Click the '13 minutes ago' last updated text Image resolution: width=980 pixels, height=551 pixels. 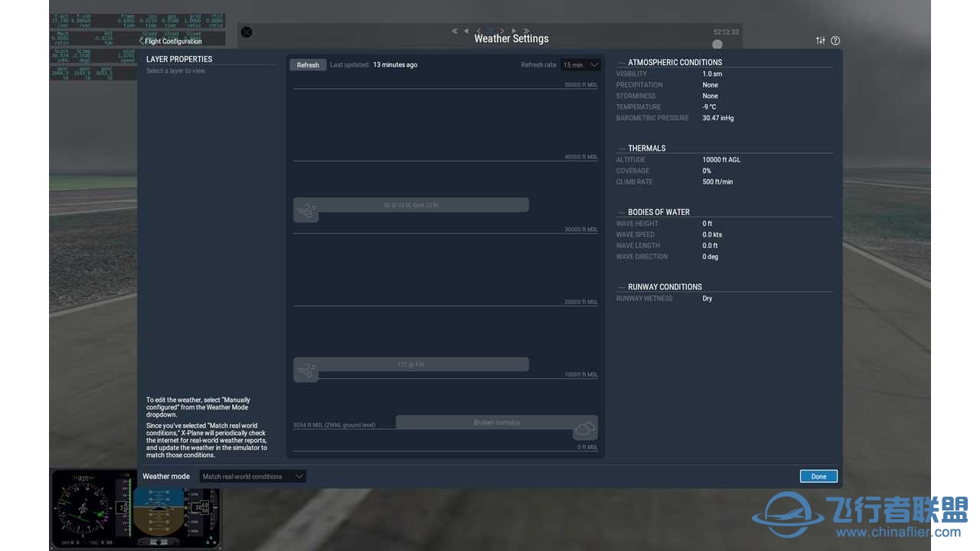pos(395,65)
